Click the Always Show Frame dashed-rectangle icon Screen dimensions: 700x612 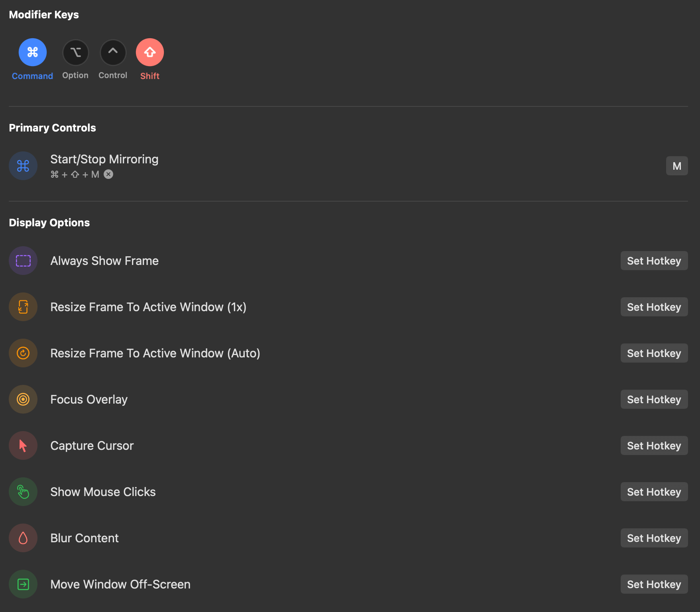pos(23,261)
